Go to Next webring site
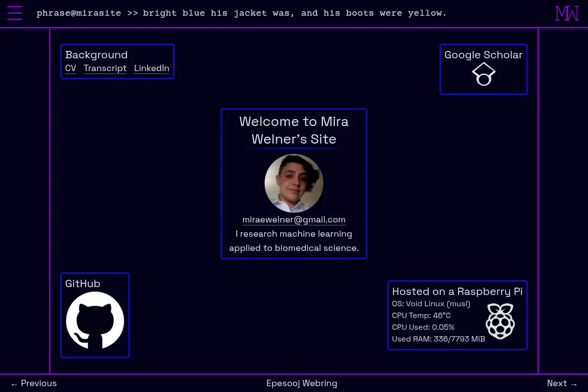The image size is (588, 392). point(563,383)
